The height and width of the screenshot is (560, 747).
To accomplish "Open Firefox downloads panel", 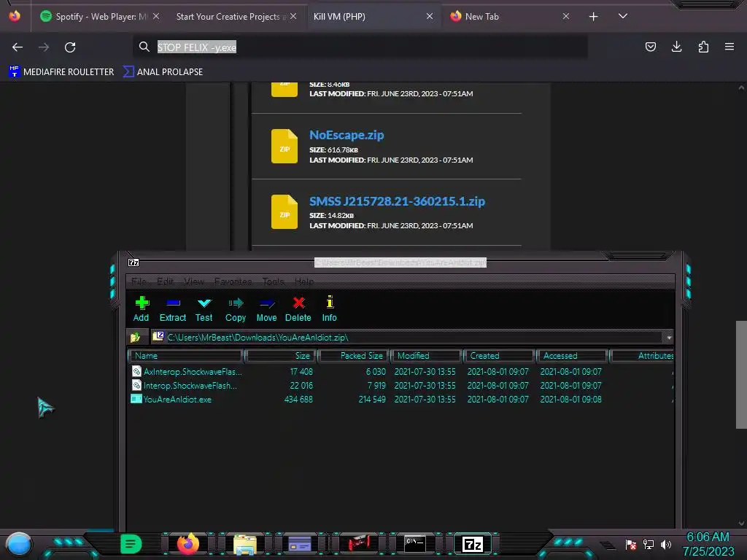I will [x=676, y=47].
